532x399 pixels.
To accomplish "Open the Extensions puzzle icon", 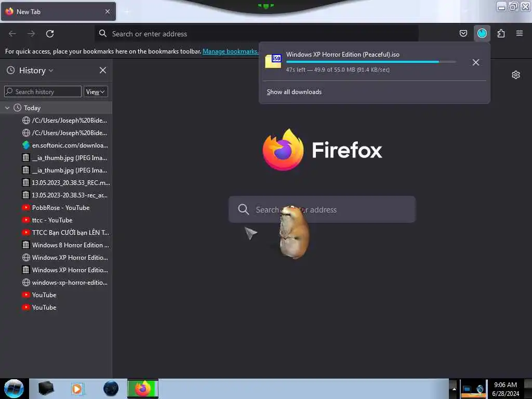I will (x=501, y=33).
